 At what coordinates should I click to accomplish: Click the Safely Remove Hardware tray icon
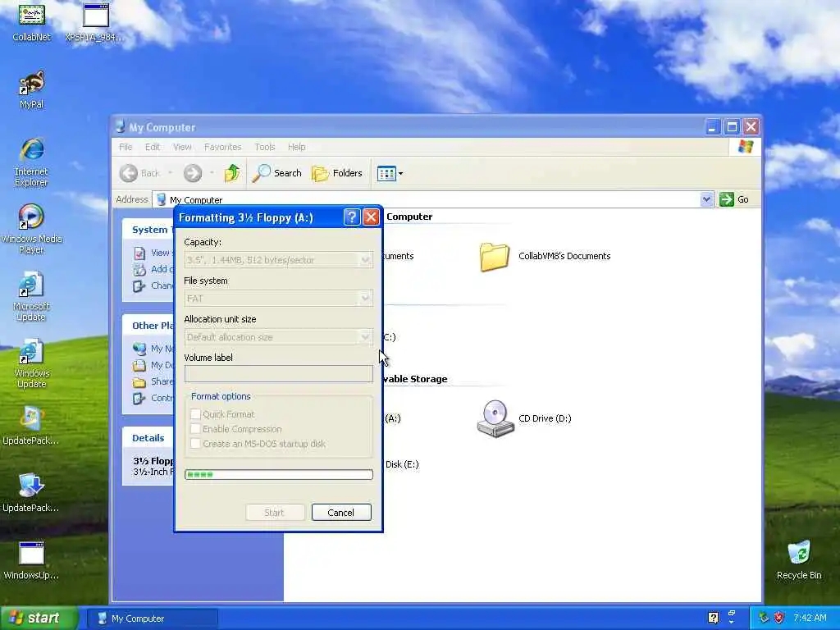764,619
